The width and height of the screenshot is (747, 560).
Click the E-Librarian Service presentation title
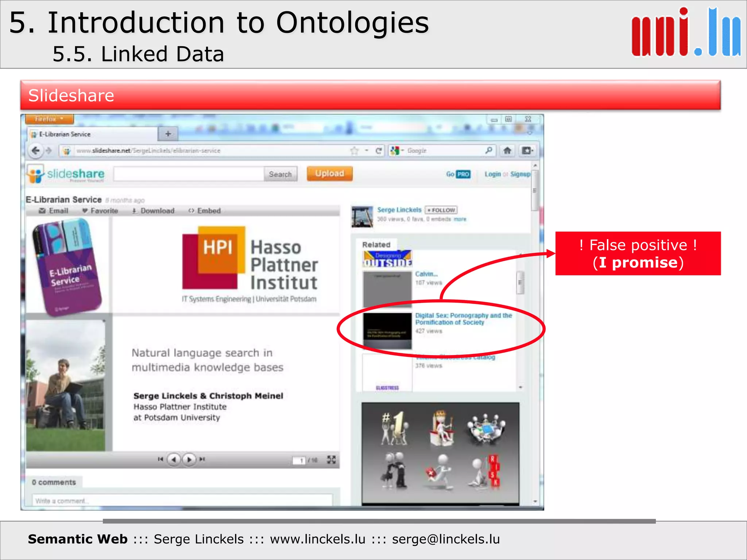pyautogui.click(x=64, y=199)
